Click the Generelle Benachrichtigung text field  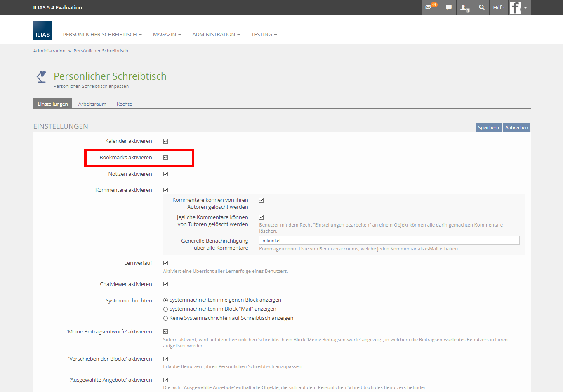click(389, 241)
